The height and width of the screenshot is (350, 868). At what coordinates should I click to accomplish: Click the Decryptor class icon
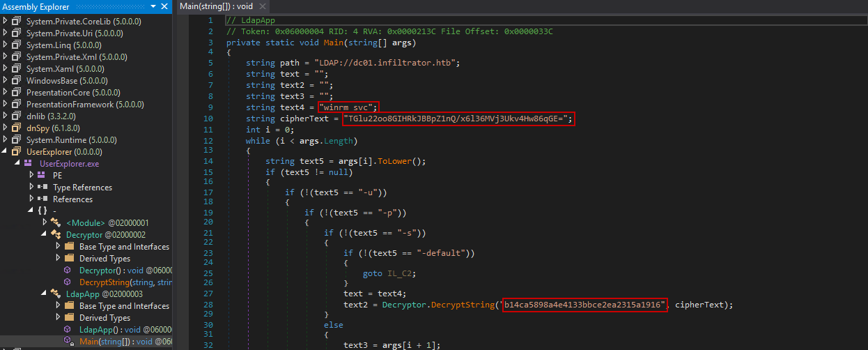56,234
